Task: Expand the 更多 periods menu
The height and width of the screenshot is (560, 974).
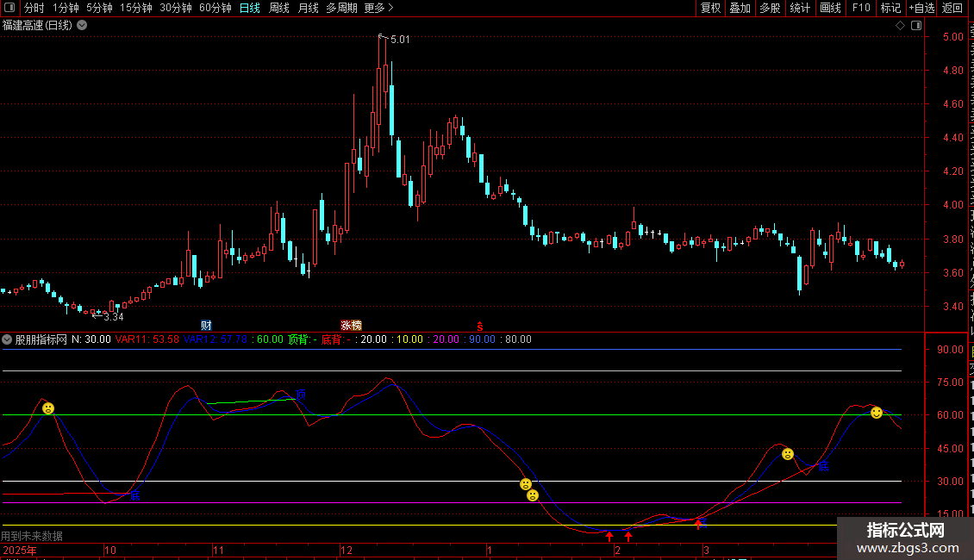Action: tap(378, 8)
